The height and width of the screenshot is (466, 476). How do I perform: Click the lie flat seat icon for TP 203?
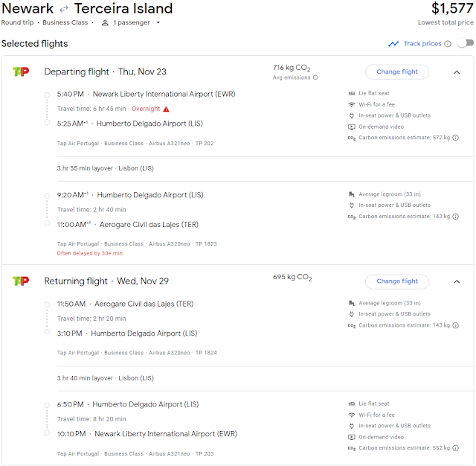point(352,403)
